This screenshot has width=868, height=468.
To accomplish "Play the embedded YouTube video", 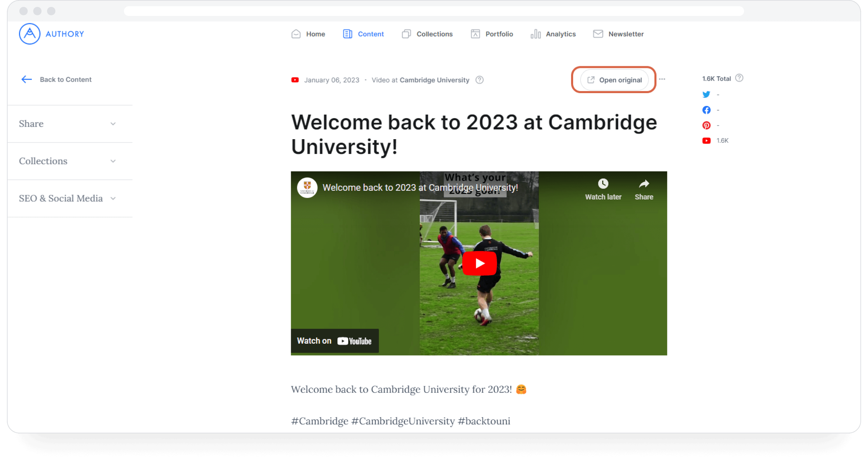I will (x=479, y=263).
